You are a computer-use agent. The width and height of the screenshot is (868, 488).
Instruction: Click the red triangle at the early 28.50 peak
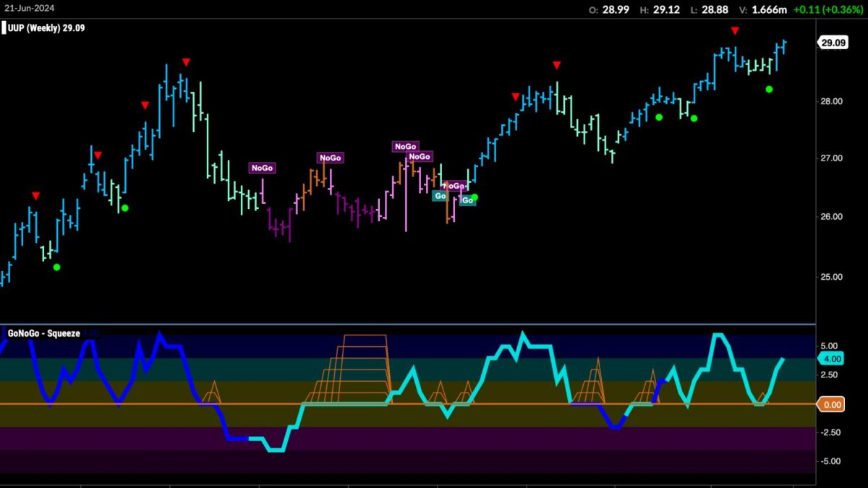coord(187,62)
